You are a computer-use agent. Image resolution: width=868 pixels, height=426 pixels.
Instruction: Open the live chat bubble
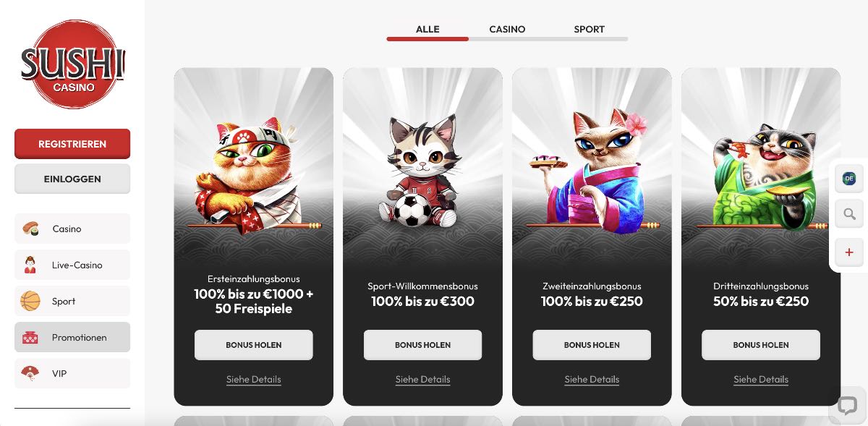847,406
